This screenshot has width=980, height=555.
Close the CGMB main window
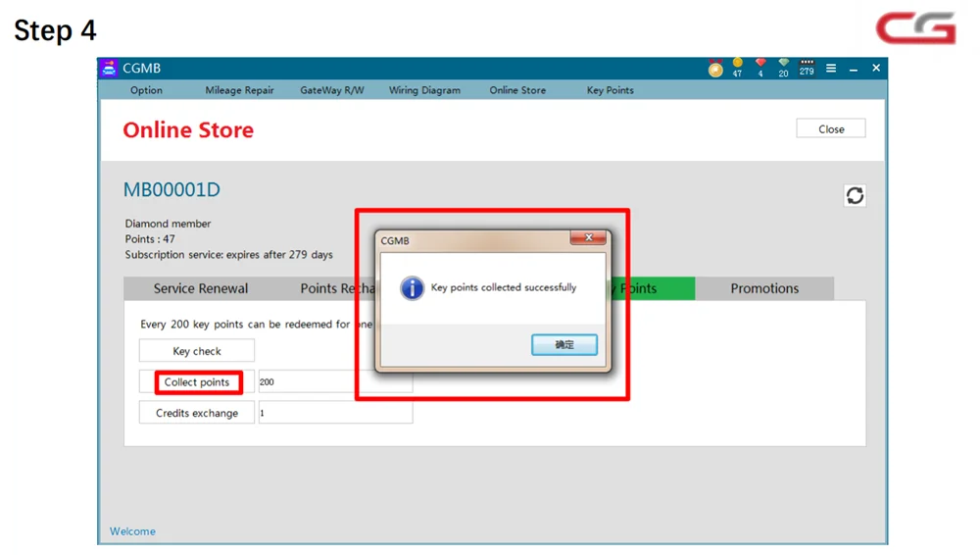(x=876, y=68)
